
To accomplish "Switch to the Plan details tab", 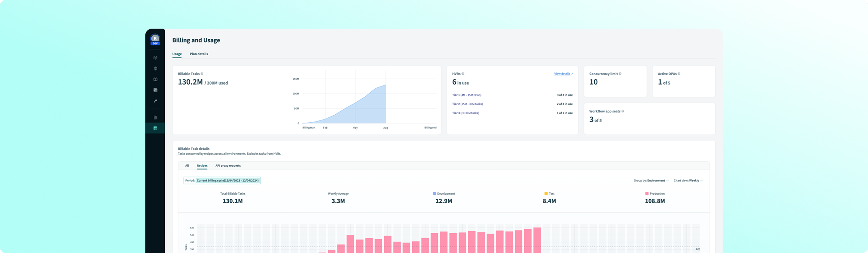I will click(199, 54).
